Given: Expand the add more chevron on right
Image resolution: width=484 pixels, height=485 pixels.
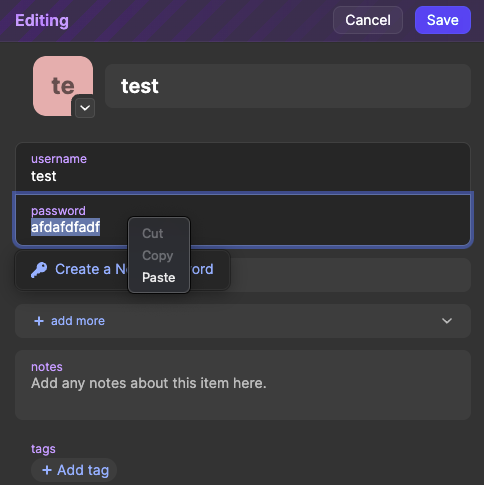Looking at the screenshot, I should tap(447, 321).
